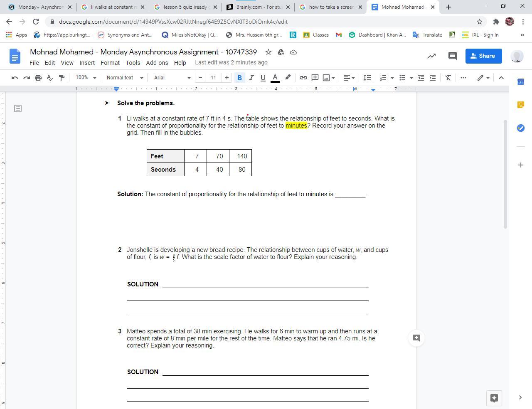Get add-ons with plus icon
Image resolution: width=532 pixels, height=409 pixels.
[x=520, y=165]
